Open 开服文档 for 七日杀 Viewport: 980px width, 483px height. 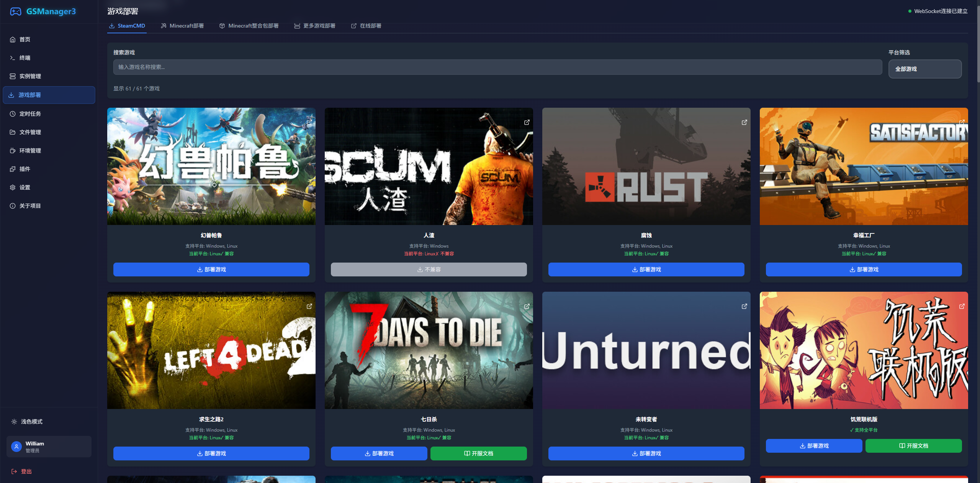click(479, 453)
